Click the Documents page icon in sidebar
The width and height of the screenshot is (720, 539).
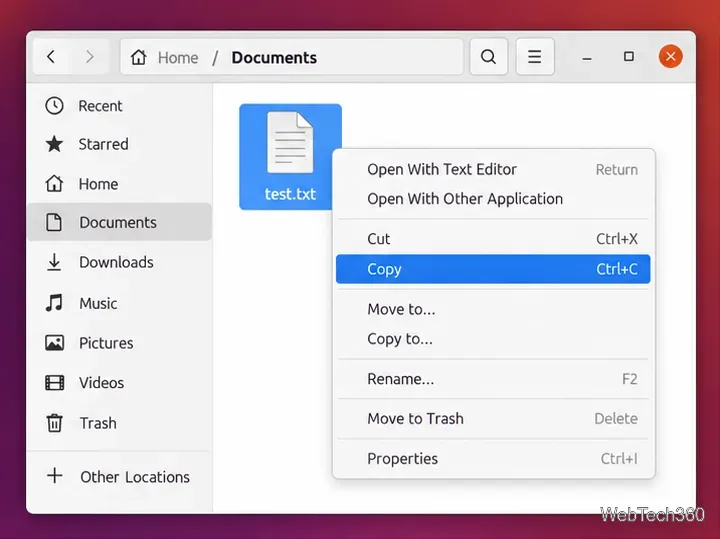[54, 222]
